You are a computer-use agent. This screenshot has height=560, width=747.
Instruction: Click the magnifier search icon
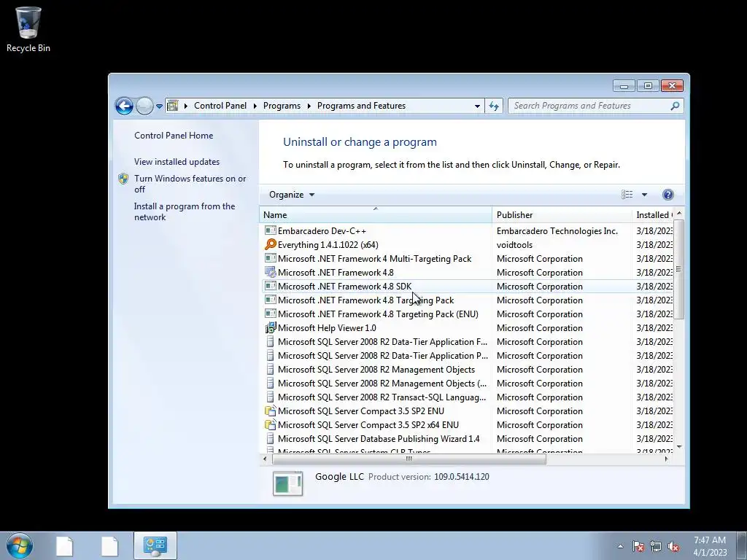(675, 106)
